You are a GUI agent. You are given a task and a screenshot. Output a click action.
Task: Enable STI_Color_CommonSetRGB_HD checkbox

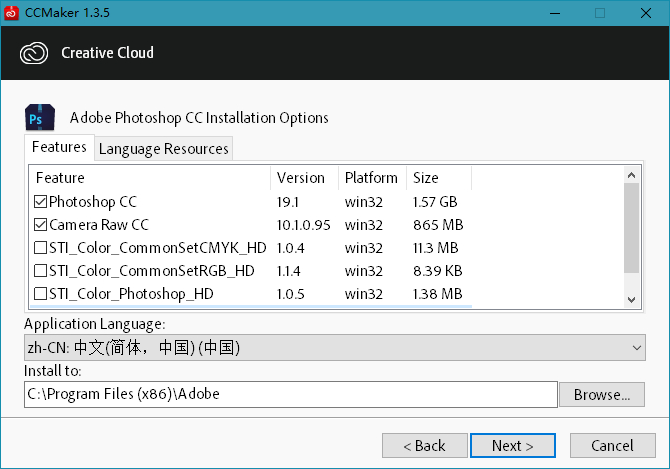40,271
